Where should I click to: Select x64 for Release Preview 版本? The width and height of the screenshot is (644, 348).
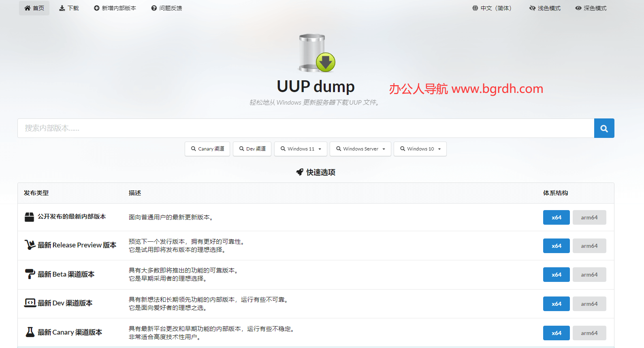(x=557, y=246)
